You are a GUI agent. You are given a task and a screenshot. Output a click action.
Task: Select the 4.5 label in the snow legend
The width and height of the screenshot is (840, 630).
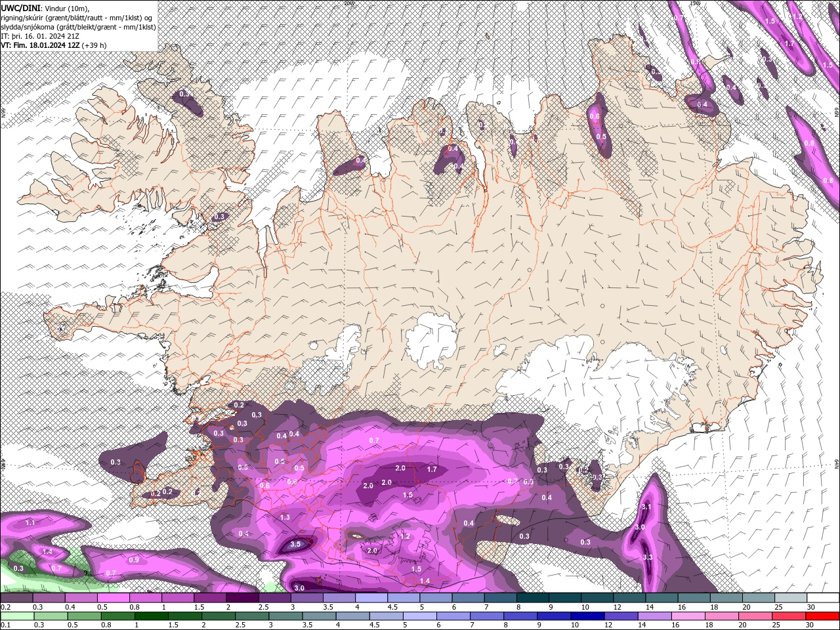392,607
